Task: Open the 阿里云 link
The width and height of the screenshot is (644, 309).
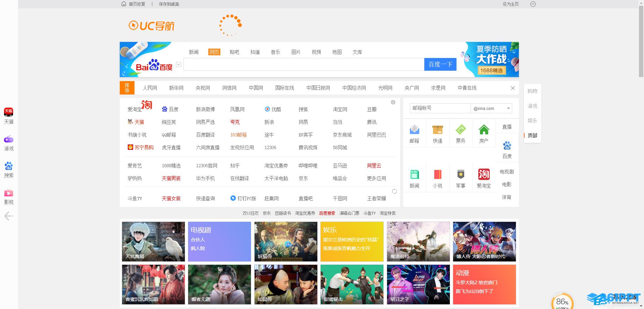Action: [374, 166]
